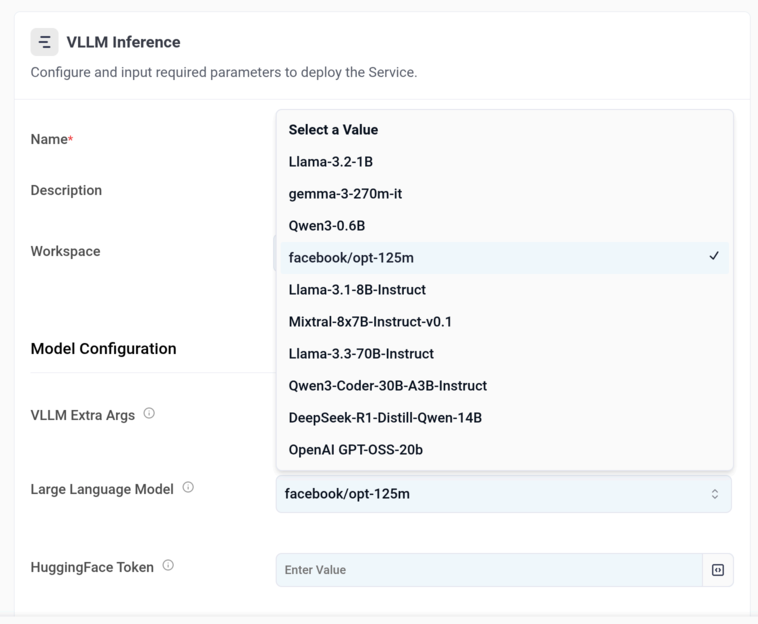Click the variable icon in HuggingFace Token field
This screenshot has width=758, height=624.
[x=718, y=570]
